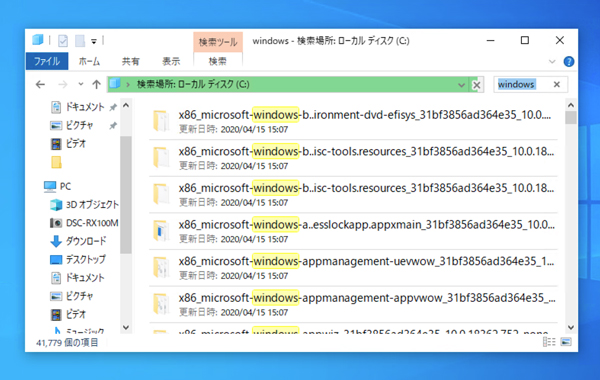Switch to large thumbnails view in status bar
Screen dimensions: 600x380
(566, 342)
